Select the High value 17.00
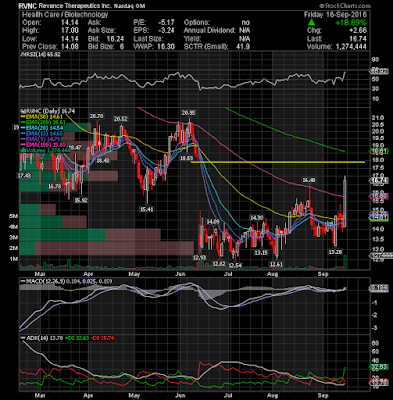393x400 pixels. pyautogui.click(x=70, y=30)
